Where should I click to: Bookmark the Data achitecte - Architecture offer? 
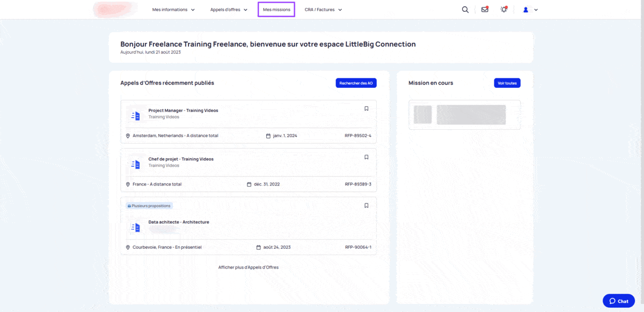coord(367,205)
